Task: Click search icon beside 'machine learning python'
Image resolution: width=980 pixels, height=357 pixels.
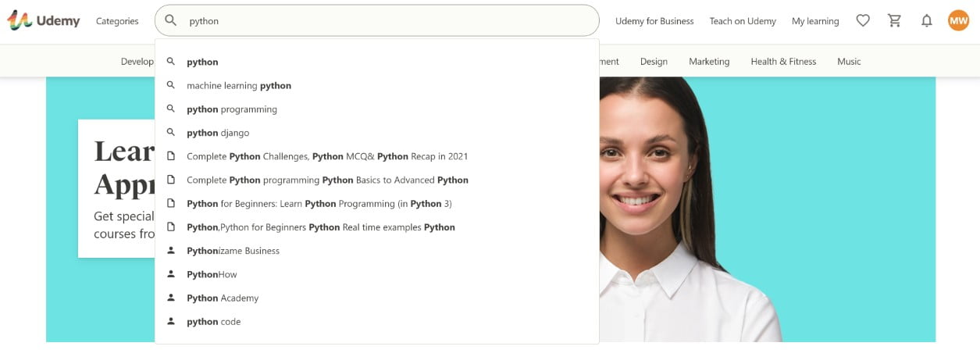Action: click(x=171, y=85)
